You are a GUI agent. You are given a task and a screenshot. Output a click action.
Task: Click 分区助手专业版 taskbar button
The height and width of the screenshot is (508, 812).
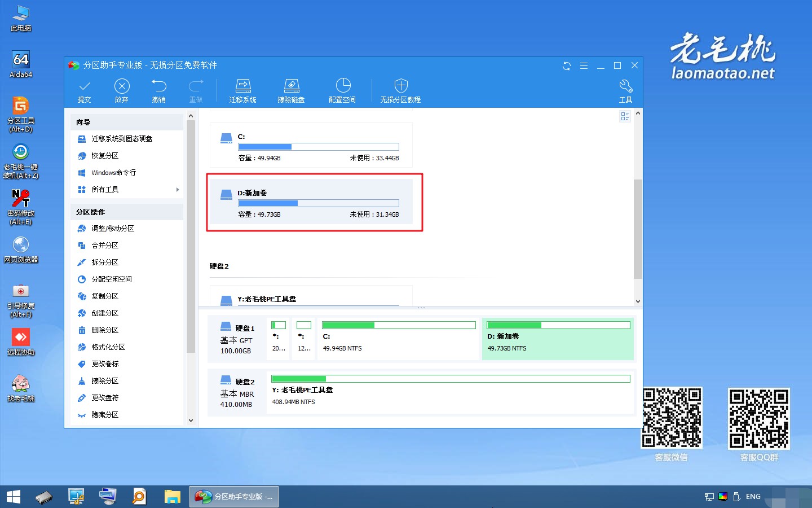(x=233, y=497)
